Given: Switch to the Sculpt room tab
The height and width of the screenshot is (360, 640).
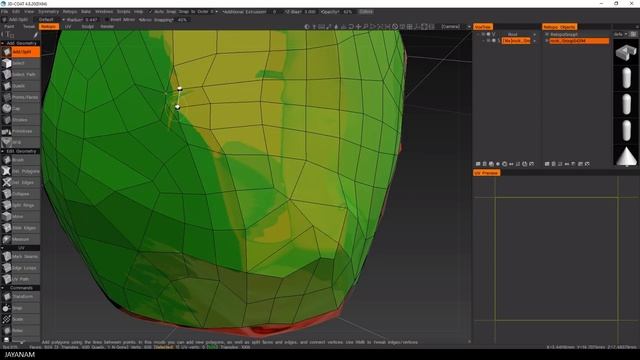Looking at the screenshot, I should 87,27.
